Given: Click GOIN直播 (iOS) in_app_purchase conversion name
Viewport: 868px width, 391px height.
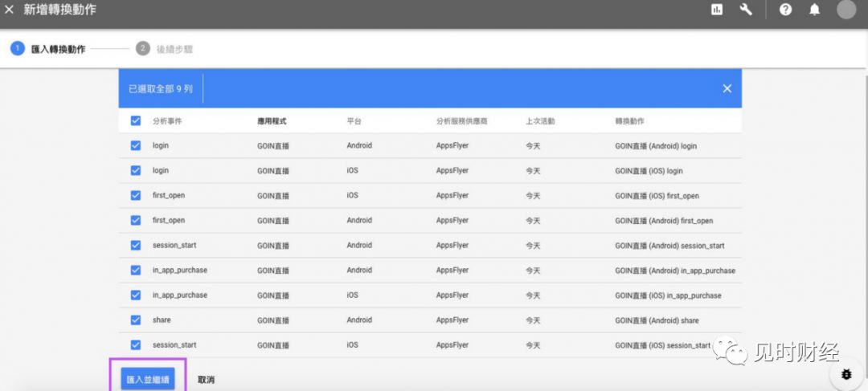Looking at the screenshot, I should coord(668,295).
